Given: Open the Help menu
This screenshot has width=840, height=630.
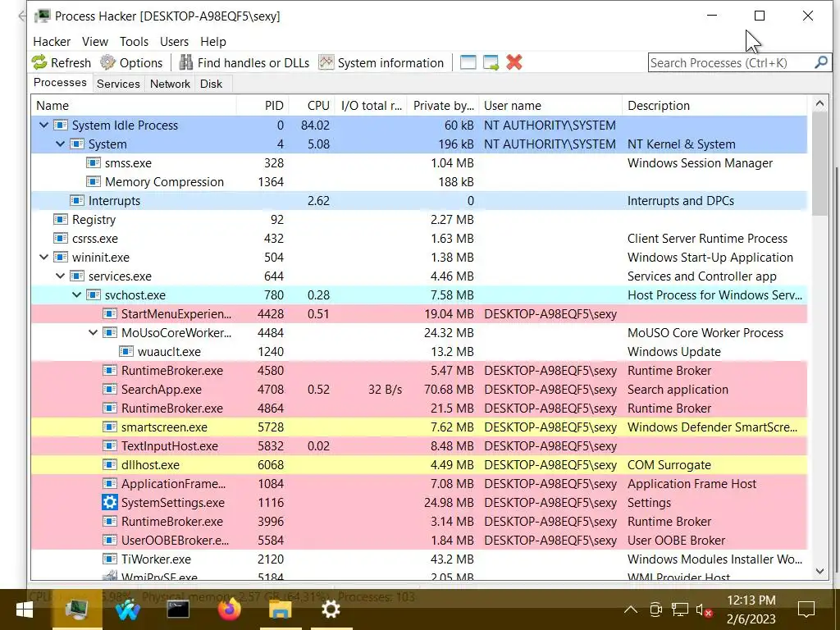Looking at the screenshot, I should [213, 42].
